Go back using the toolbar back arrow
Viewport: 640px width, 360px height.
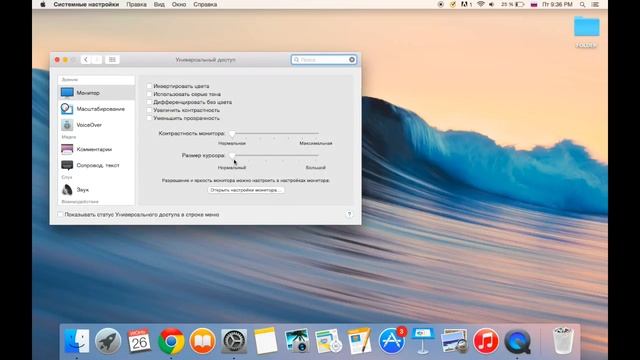point(86,60)
